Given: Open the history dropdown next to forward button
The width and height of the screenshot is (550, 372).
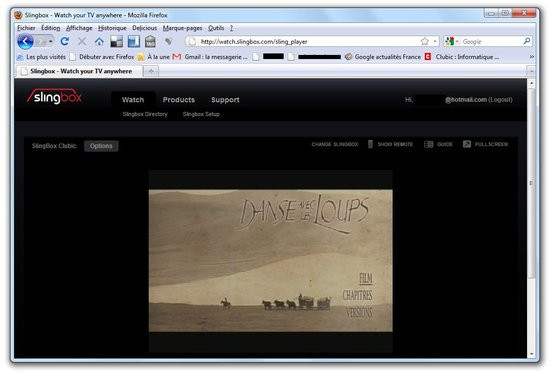Looking at the screenshot, I should [x=51, y=41].
